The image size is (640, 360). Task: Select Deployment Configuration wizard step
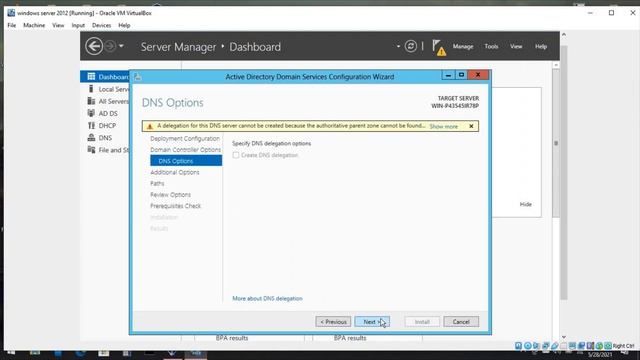(x=185, y=138)
